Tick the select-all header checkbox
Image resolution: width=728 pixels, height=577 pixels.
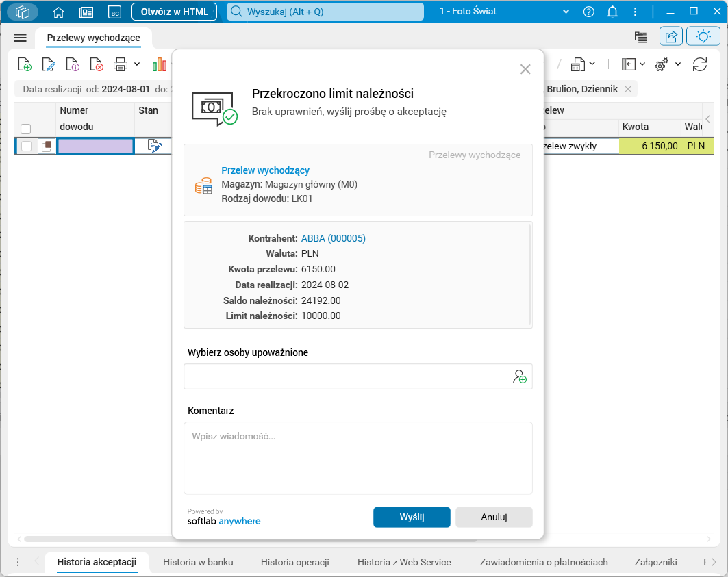[x=26, y=129]
